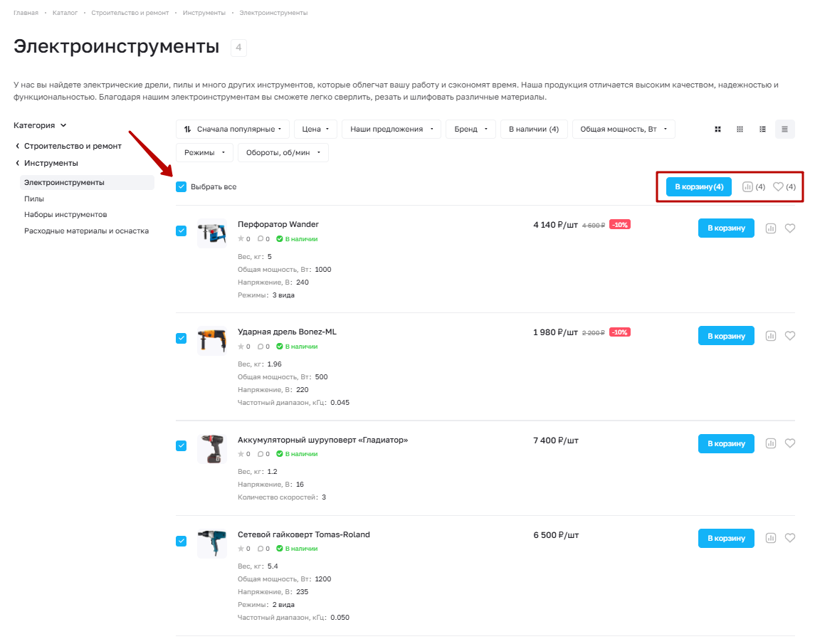The image size is (815, 644).
Task: Go to Каталог breadcrumb link
Action: pyautogui.click(x=65, y=13)
